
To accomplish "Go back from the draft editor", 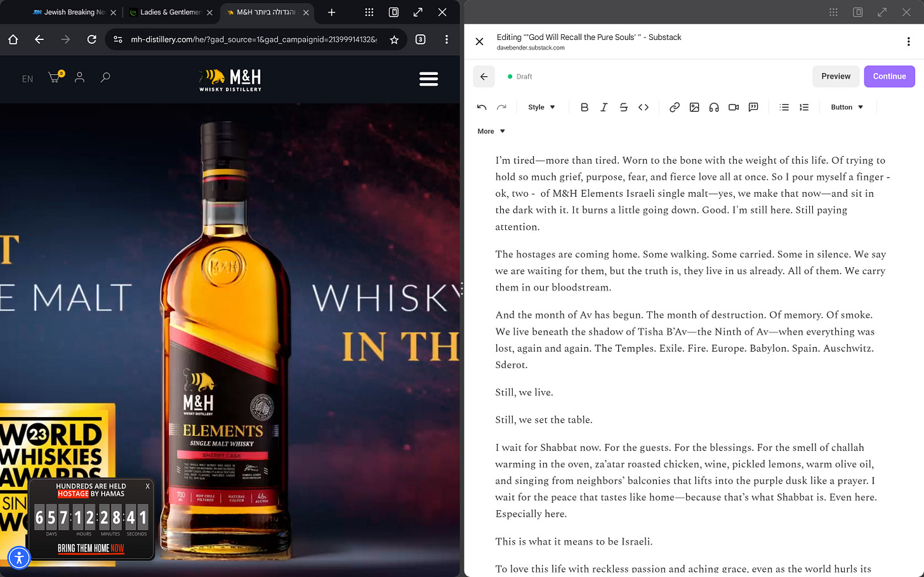I will click(484, 76).
